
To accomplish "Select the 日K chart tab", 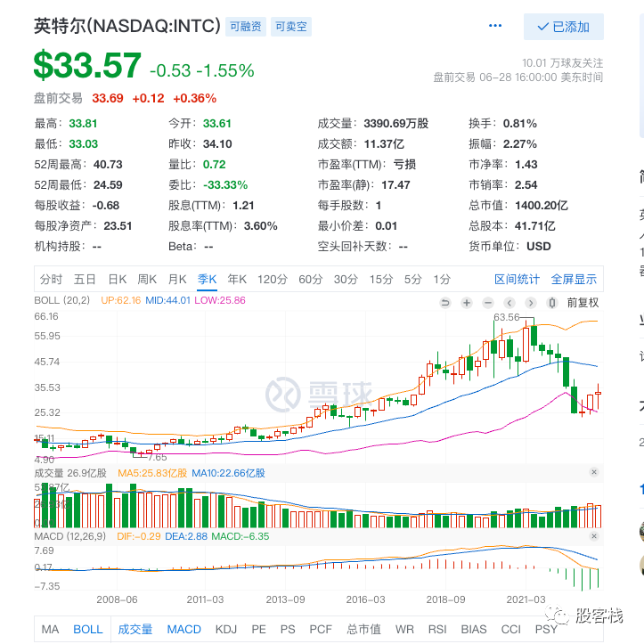I will pyautogui.click(x=117, y=280).
